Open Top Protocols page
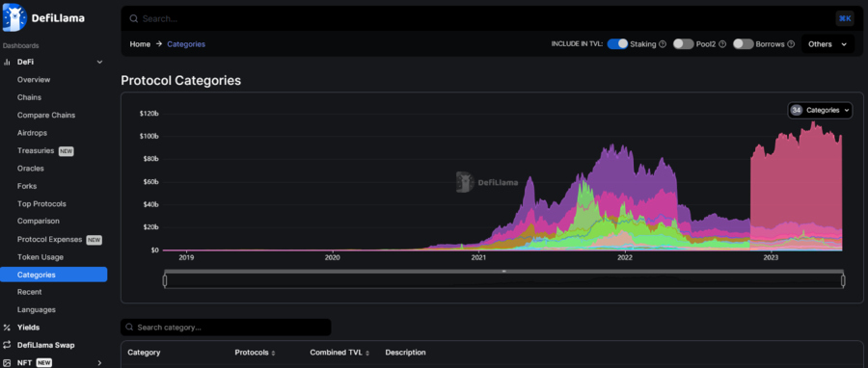 coord(41,203)
